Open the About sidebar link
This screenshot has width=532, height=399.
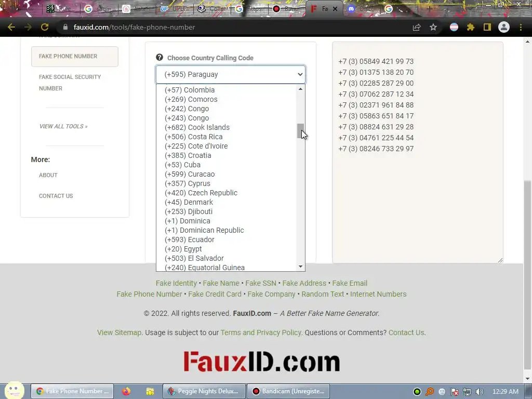48,175
